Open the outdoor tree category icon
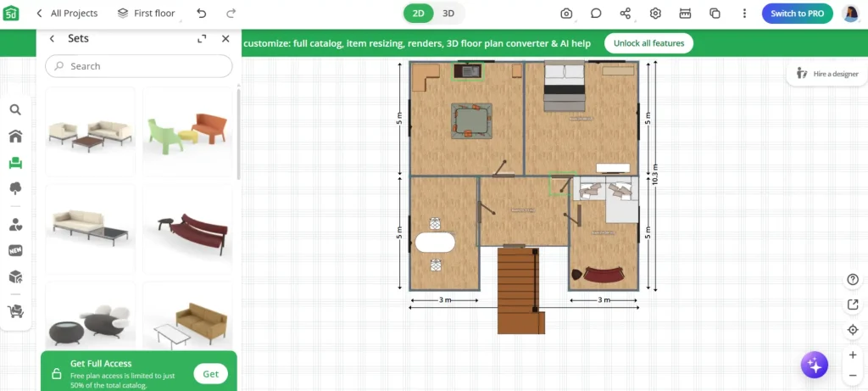Image resolution: width=868 pixels, height=391 pixels. pyautogui.click(x=15, y=188)
